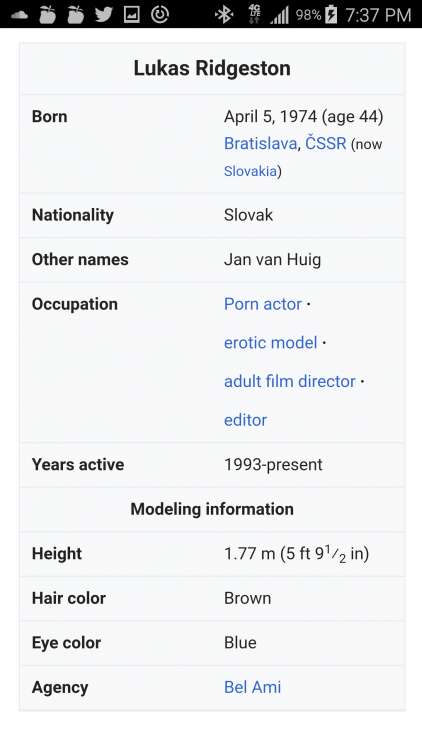
Task: Tap the Bluetooth status icon
Action: [223, 14]
